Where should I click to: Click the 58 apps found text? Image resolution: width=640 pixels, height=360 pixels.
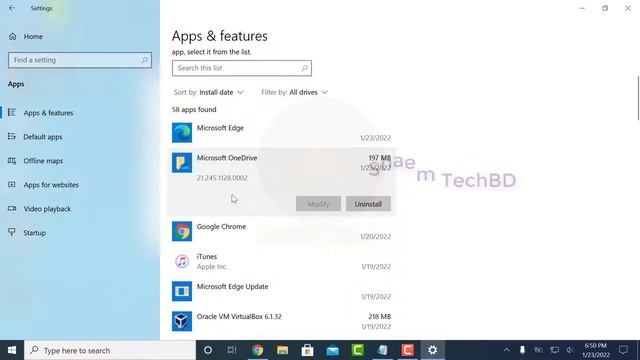(194, 110)
